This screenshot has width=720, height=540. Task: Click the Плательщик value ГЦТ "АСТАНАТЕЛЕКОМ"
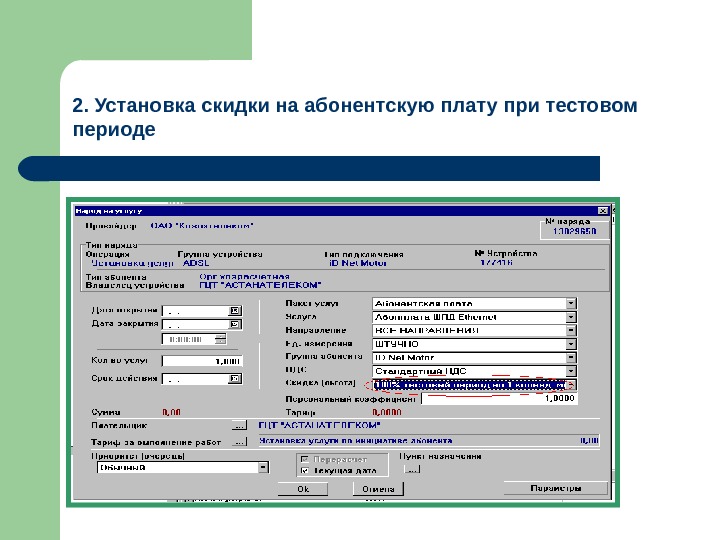[320, 425]
